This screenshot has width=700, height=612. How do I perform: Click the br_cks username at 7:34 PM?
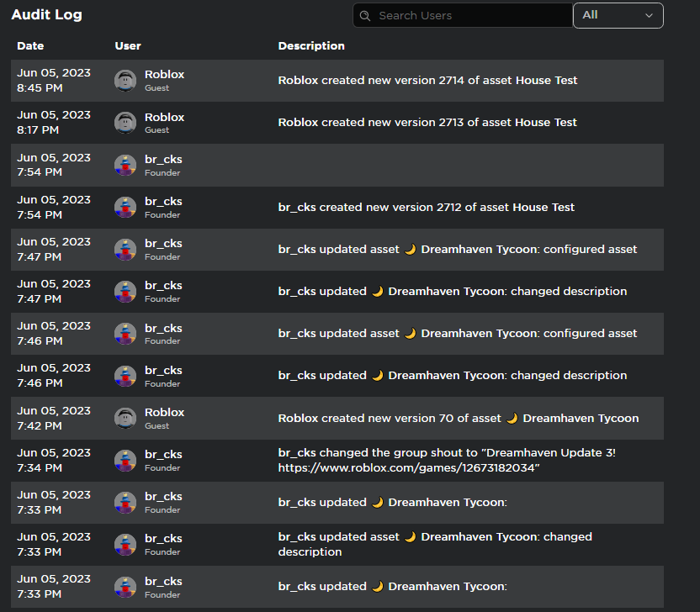[163, 453]
